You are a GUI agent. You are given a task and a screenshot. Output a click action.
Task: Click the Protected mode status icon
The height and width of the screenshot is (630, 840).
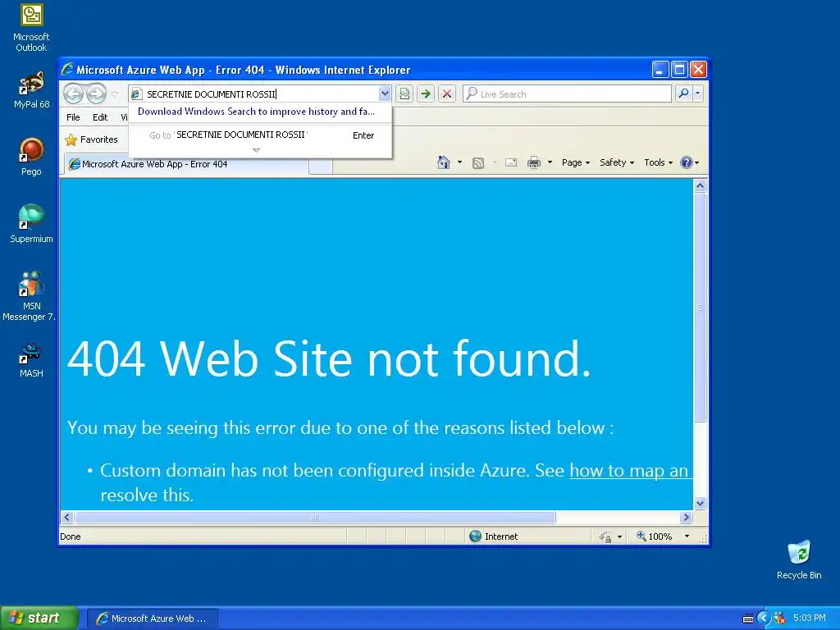point(605,536)
